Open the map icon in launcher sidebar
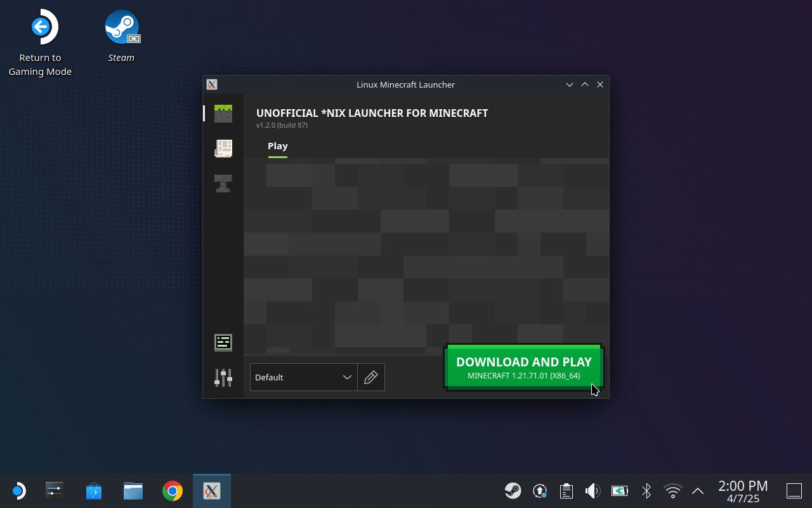This screenshot has height=508, width=812. [223, 149]
